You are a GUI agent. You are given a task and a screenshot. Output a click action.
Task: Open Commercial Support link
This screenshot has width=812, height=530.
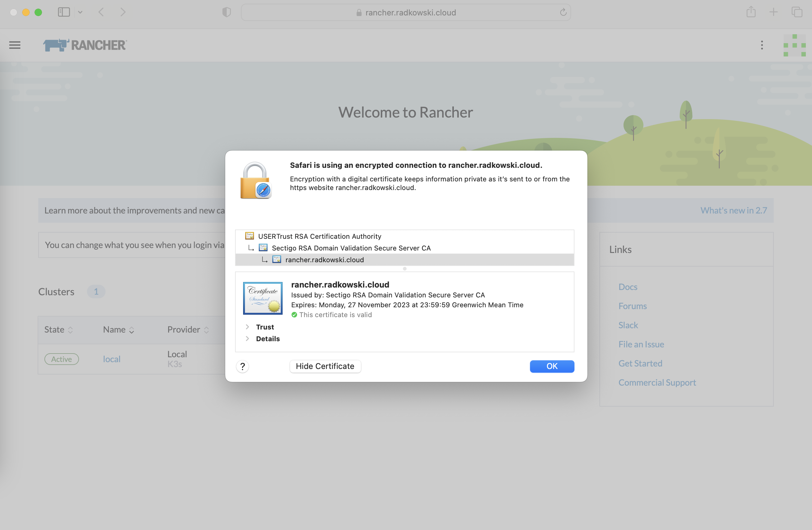point(657,382)
